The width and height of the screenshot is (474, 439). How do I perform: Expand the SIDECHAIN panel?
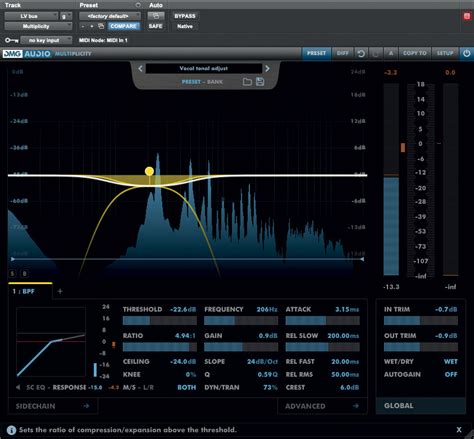point(53,406)
